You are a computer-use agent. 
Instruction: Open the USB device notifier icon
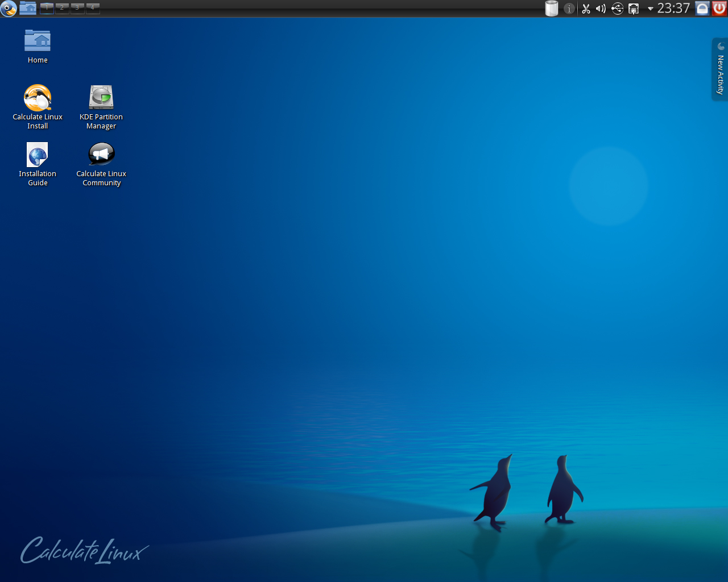(617, 9)
